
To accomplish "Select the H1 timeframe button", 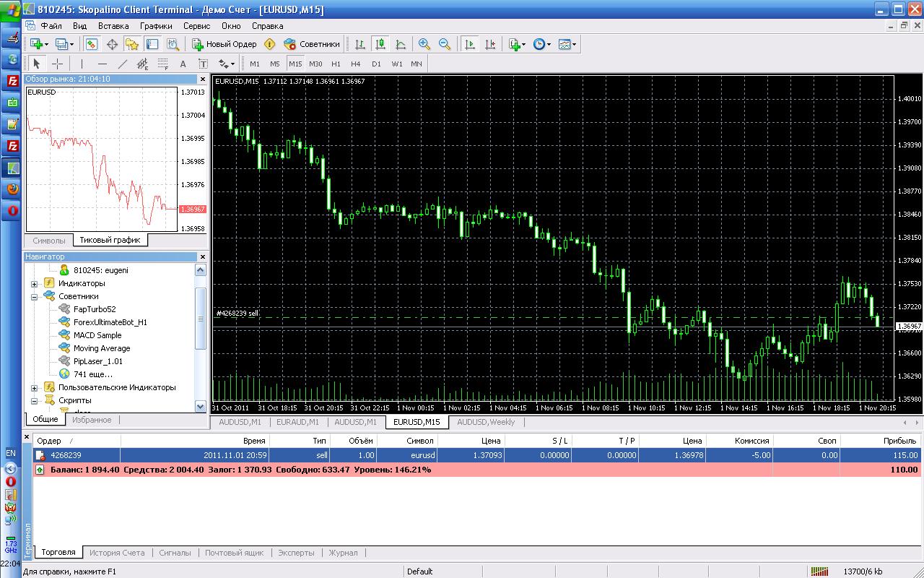I will point(336,64).
